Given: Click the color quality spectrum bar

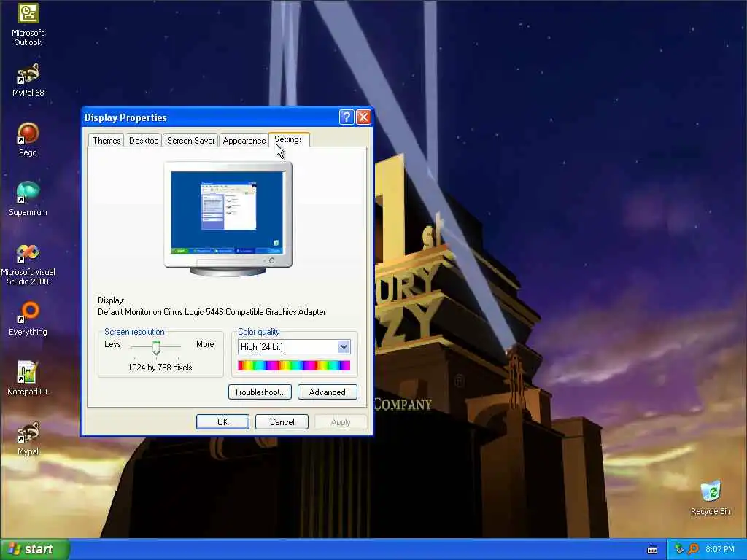Looking at the screenshot, I should [294, 365].
